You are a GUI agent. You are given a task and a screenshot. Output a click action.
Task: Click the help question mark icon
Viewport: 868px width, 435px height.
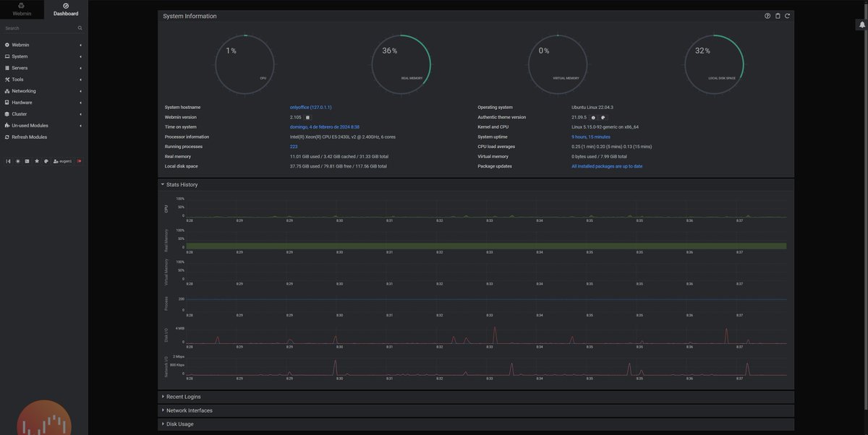click(767, 16)
